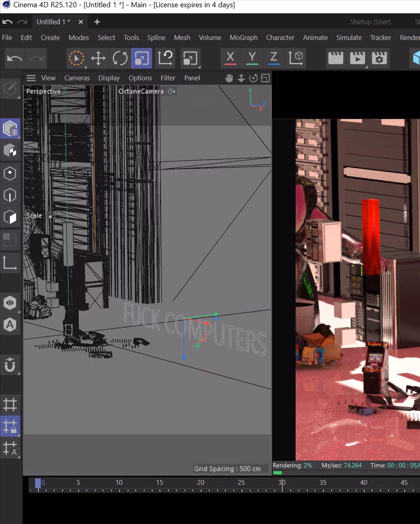Click the timeline playhead at frame 0
420x524 pixels.
(38, 483)
